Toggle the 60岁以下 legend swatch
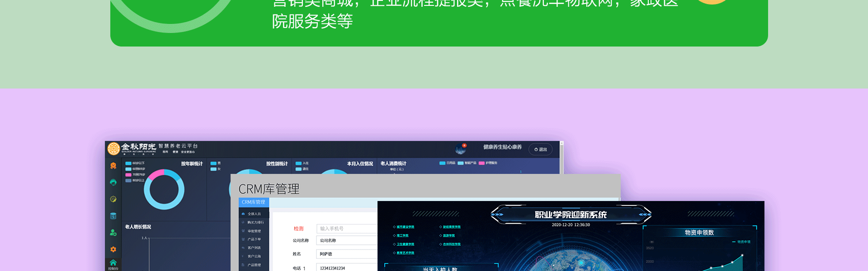Screen dimensions: 868x271 128,164
